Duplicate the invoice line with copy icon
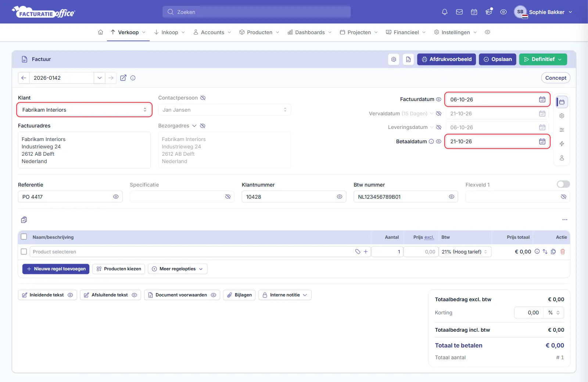This screenshot has width=588, height=382. [553, 252]
